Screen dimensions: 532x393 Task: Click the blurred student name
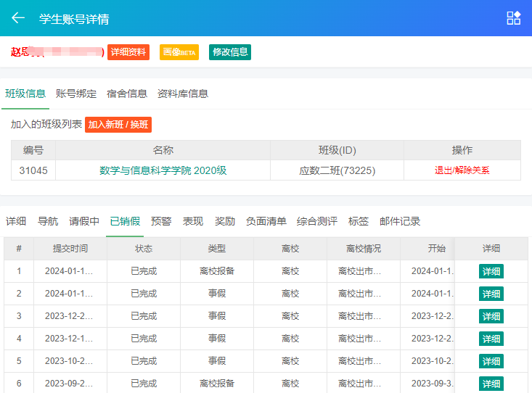57,52
